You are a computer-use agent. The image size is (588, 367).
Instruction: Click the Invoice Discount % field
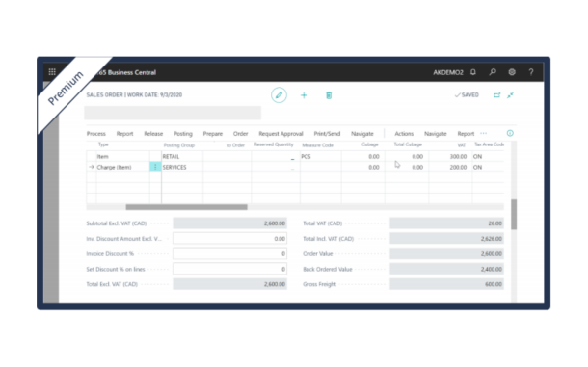tap(229, 253)
